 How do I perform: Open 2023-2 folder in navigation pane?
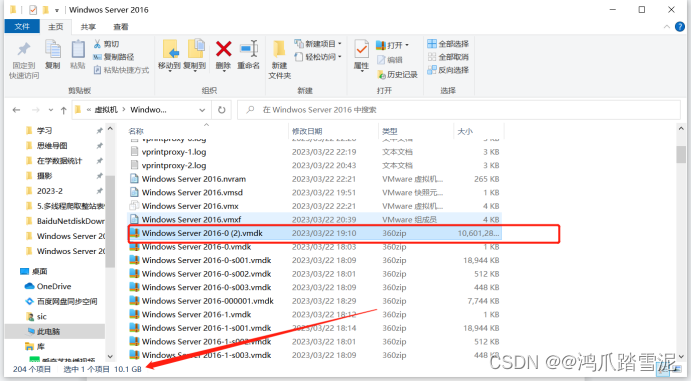click(x=49, y=191)
